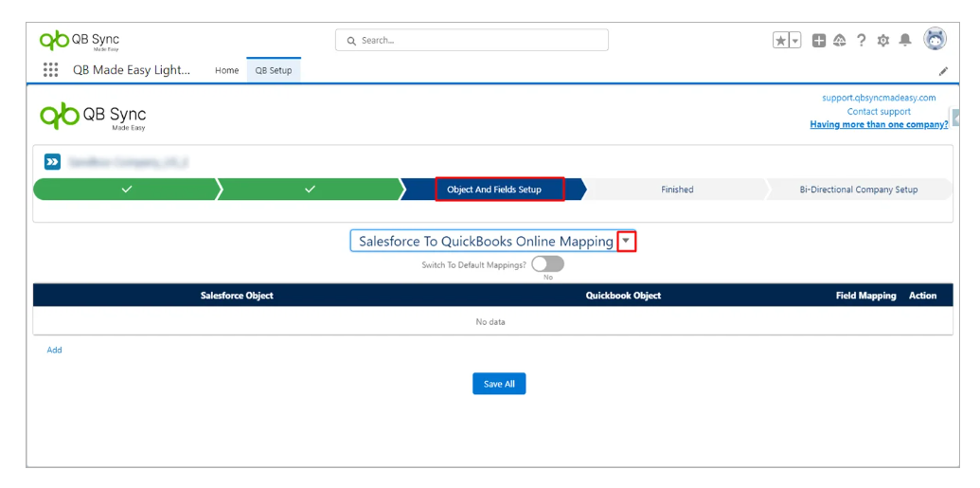Open Having more than one company link
Screen dimensions: 980x488
pyautogui.click(x=879, y=124)
